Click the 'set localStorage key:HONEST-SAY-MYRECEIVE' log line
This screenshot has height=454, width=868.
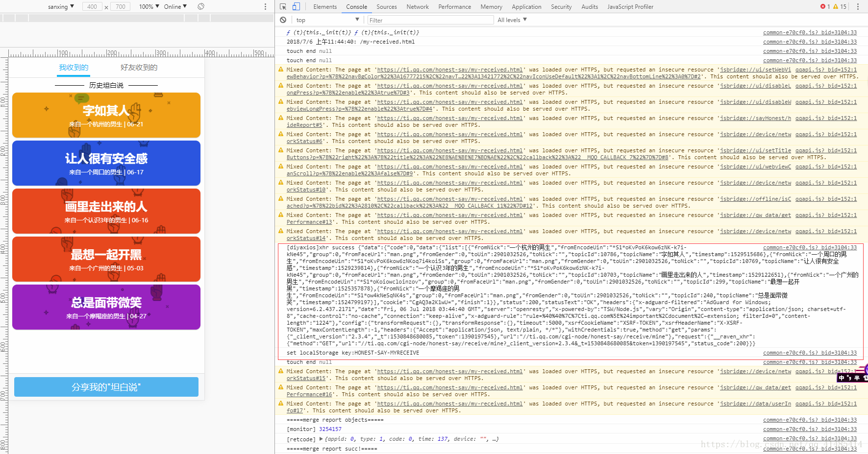tap(353, 353)
